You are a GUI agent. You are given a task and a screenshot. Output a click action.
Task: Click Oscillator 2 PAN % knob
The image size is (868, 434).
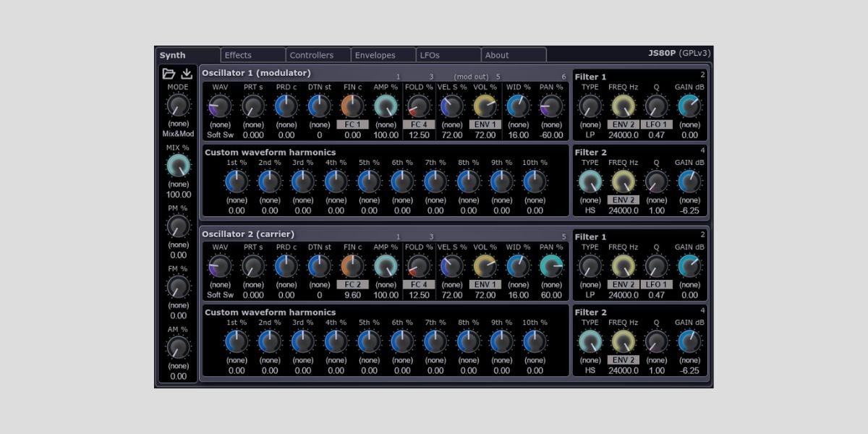[551, 266]
